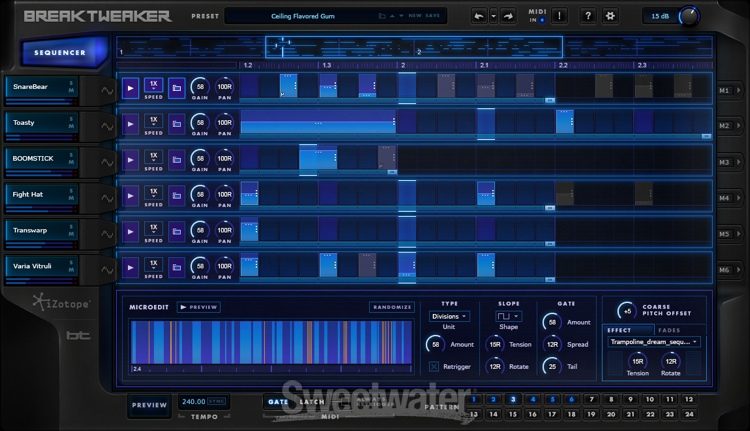The height and width of the screenshot is (431, 750).
Task: Open the BOOMSTICK track folder icon
Action: point(176,160)
